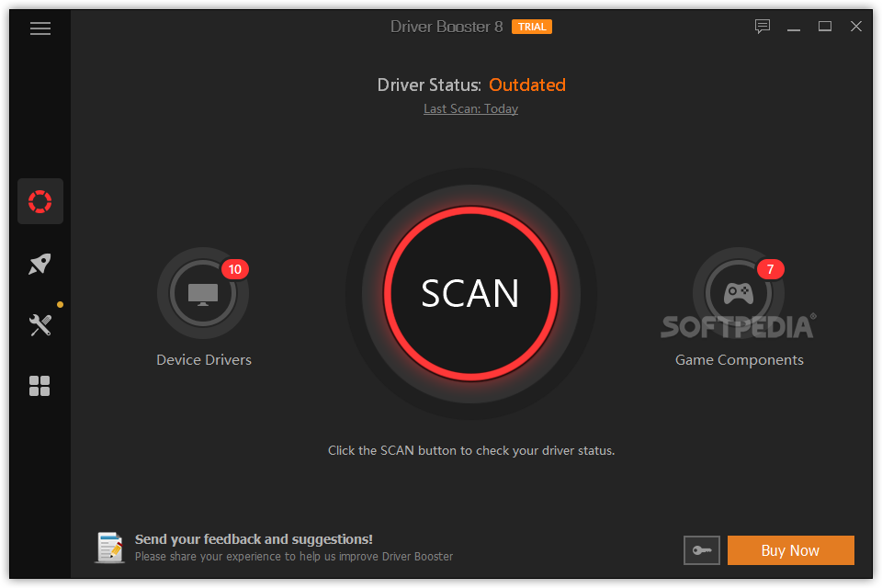This screenshot has height=588, width=882.
Task: Select the lifebuoy driver scan sidebar icon
Action: [40, 201]
